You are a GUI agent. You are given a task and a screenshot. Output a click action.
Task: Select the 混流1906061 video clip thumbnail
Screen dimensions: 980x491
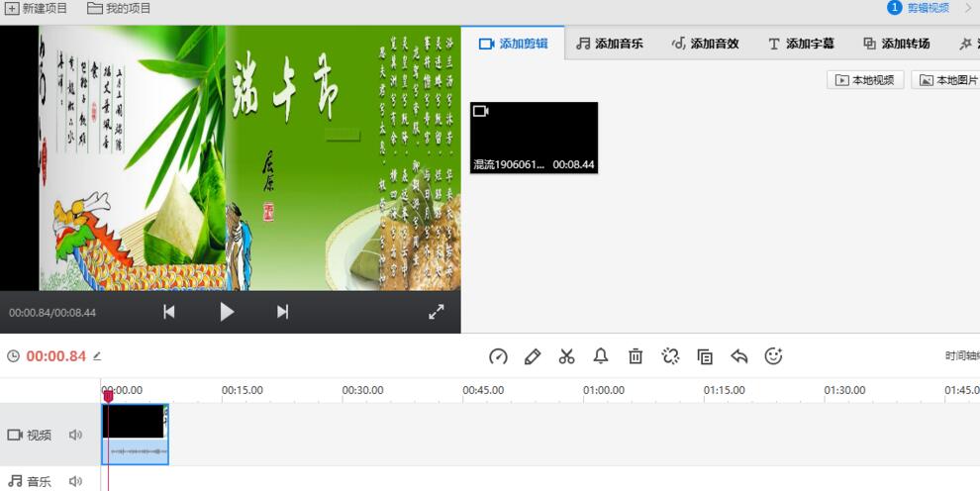click(534, 138)
